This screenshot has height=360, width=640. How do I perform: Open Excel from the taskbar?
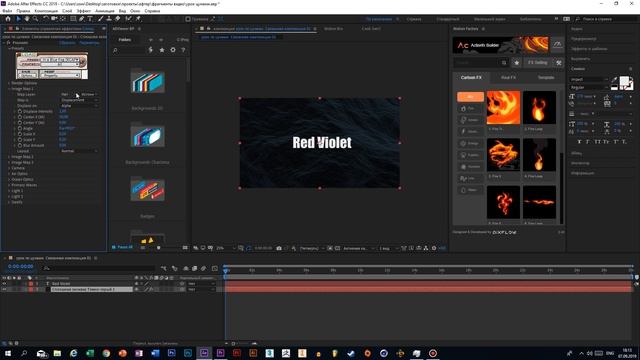[90, 353]
